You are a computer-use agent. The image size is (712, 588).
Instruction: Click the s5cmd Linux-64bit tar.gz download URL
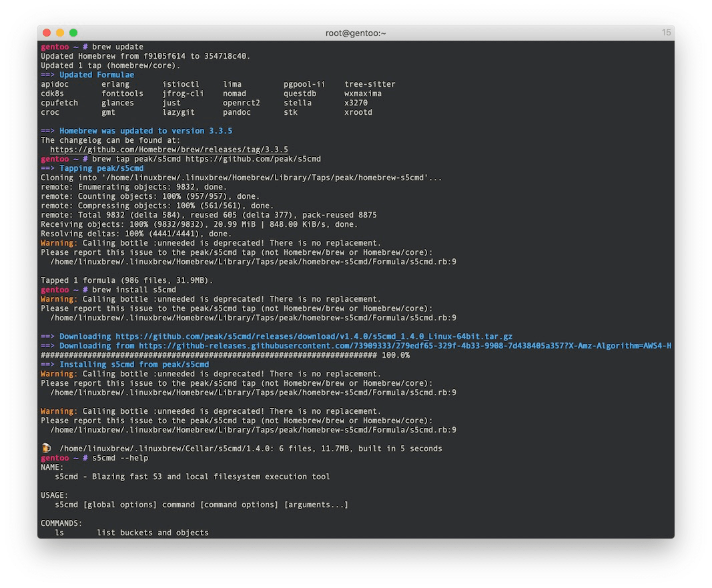tap(314, 336)
